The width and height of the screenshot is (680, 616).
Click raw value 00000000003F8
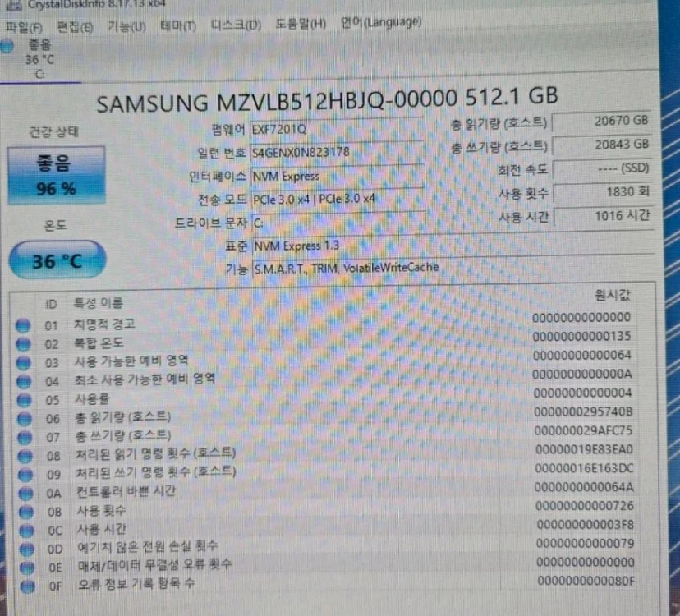click(x=586, y=525)
